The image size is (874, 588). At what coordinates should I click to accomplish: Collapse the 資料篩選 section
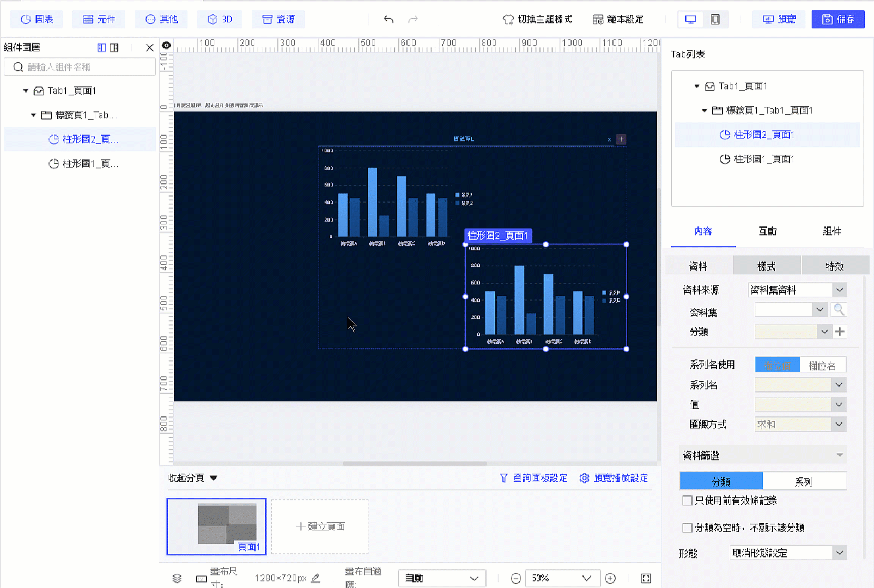(x=840, y=455)
